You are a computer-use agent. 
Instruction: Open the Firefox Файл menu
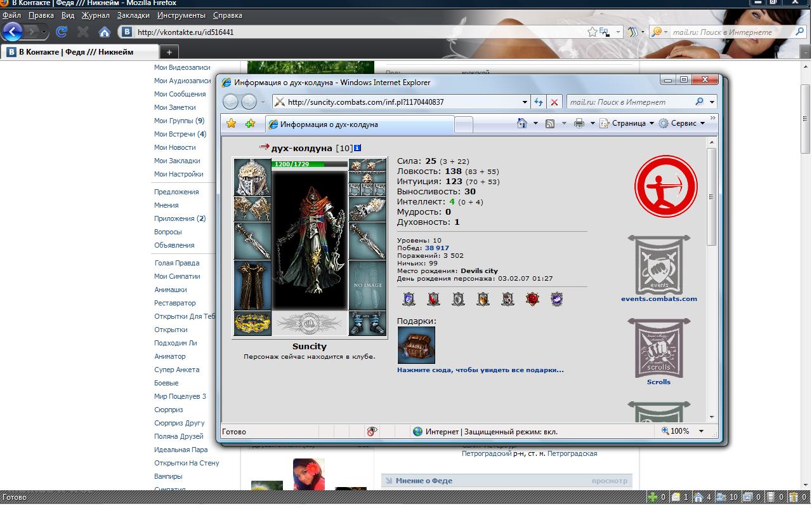pyautogui.click(x=11, y=15)
